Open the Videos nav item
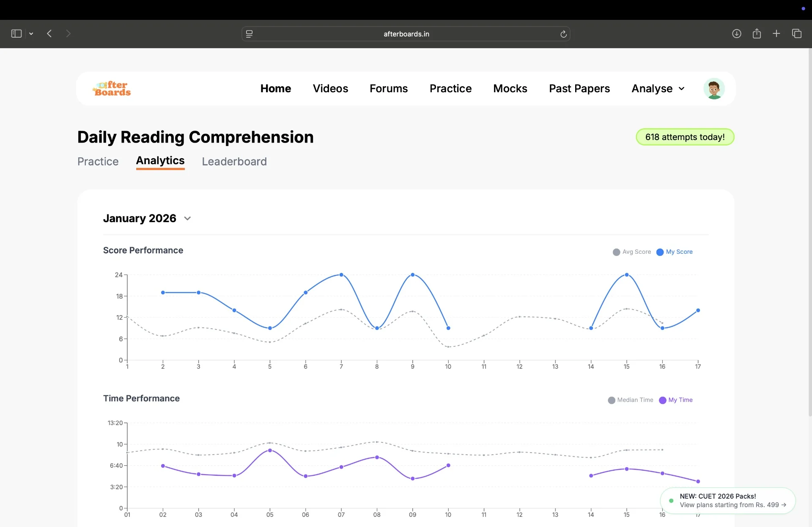Viewport: 812px width, 527px height. click(330, 88)
